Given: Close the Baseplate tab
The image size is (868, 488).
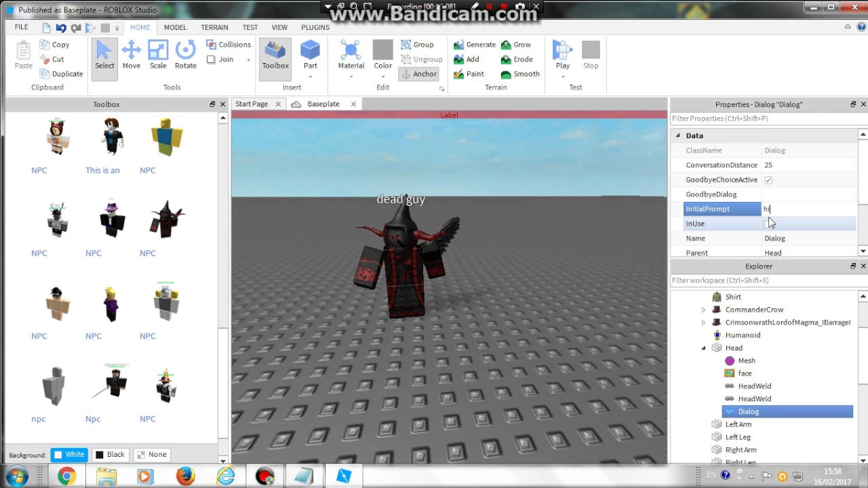Looking at the screenshot, I should (x=353, y=104).
